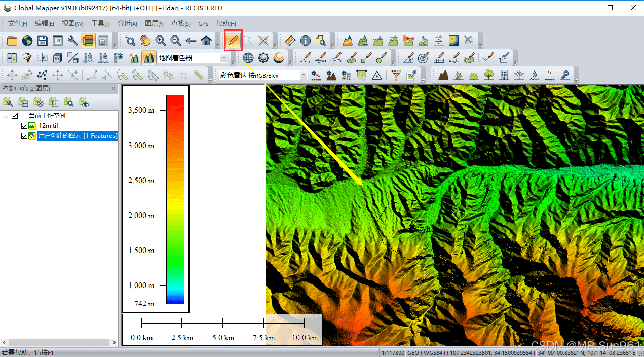Open overflow arrow of the Lidar classification toolbar
Viewport: 644px width, 357px height.
(576, 80)
